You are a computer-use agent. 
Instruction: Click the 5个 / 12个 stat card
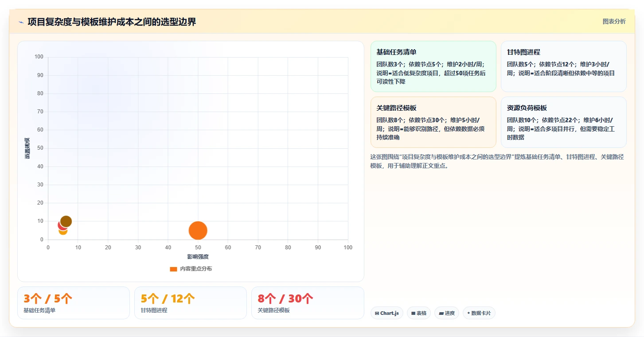[191, 303]
